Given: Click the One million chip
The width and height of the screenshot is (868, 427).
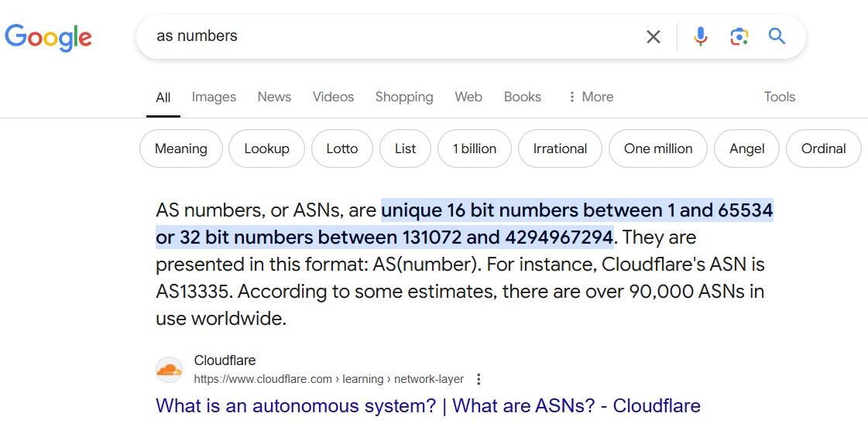Looking at the screenshot, I should click(x=658, y=149).
